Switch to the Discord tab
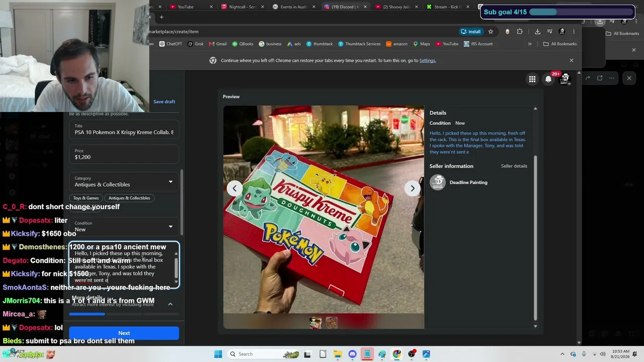The width and height of the screenshot is (644, 362). click(x=345, y=7)
